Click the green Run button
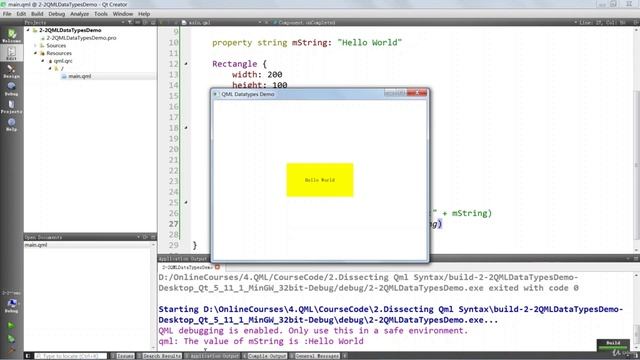640x360 pixels. coord(11,325)
